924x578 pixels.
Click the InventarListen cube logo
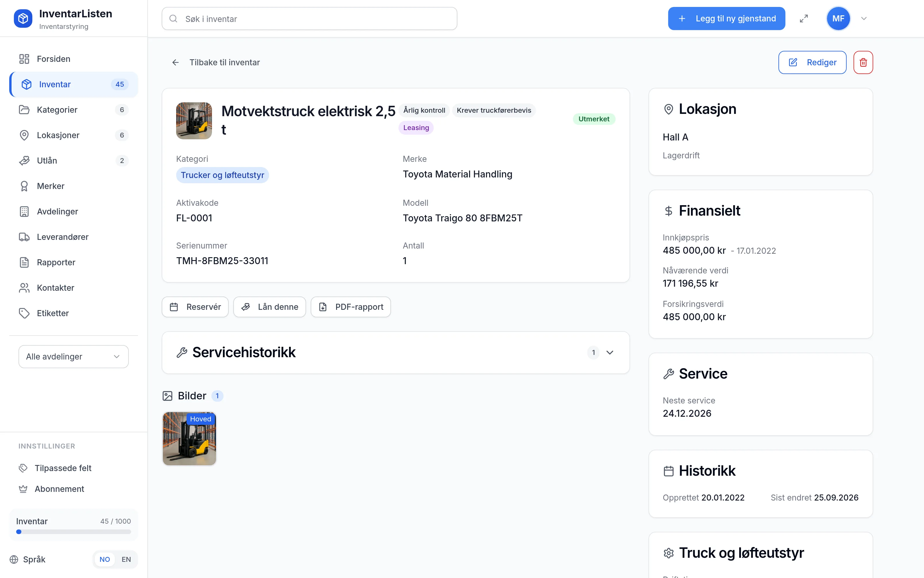point(23,18)
